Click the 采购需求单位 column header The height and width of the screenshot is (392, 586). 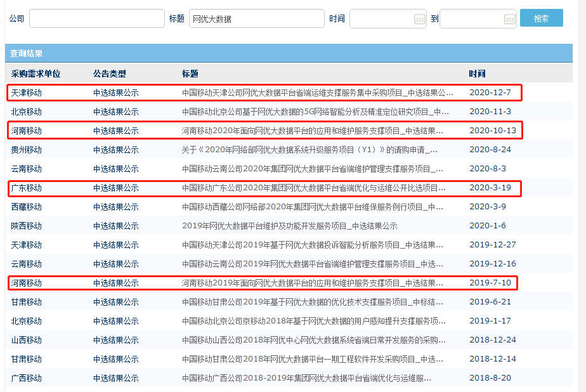(36, 74)
